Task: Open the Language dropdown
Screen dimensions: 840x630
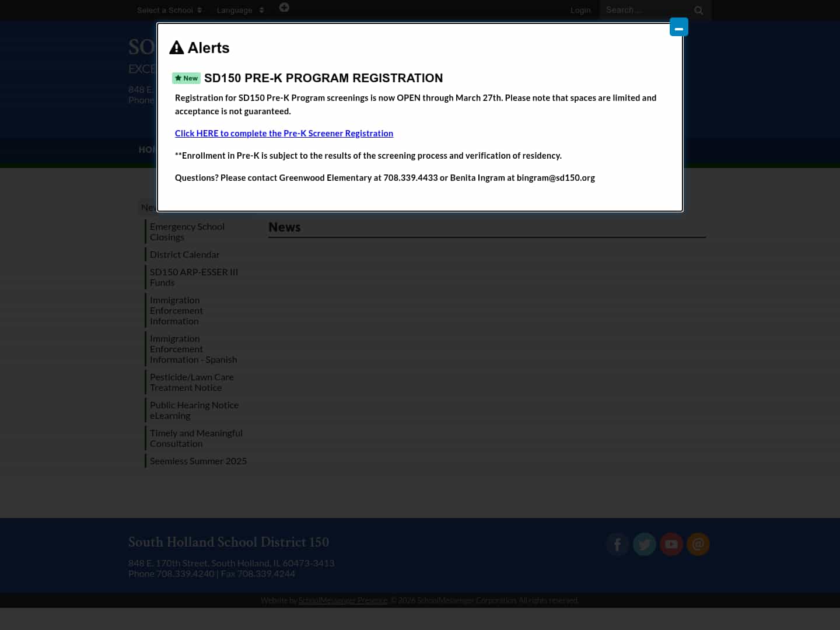Action: coord(240,10)
